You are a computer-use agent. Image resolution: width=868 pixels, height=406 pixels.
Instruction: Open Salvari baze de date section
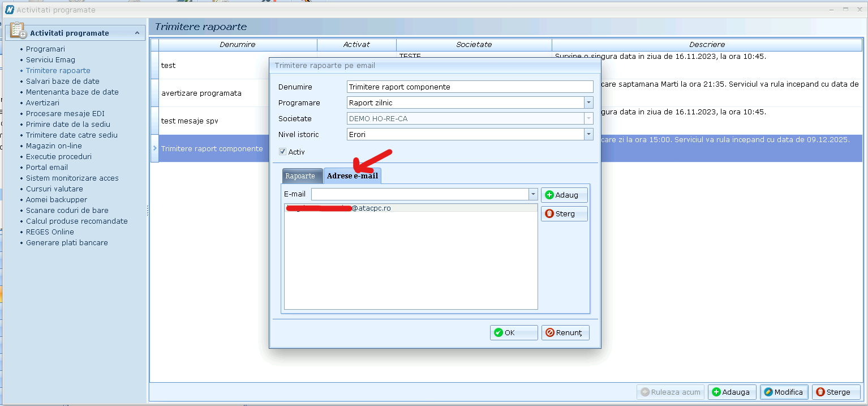[62, 82]
